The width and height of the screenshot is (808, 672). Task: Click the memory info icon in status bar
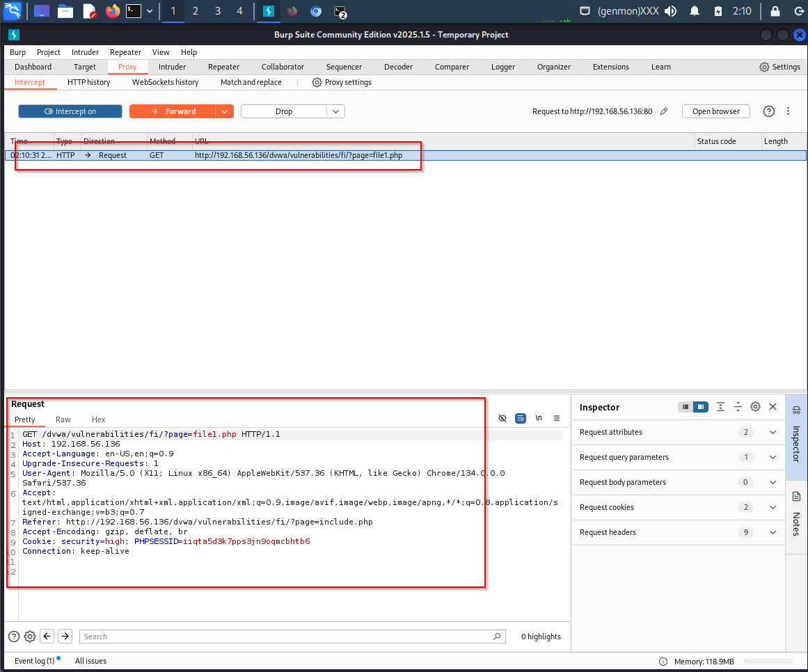point(663,662)
